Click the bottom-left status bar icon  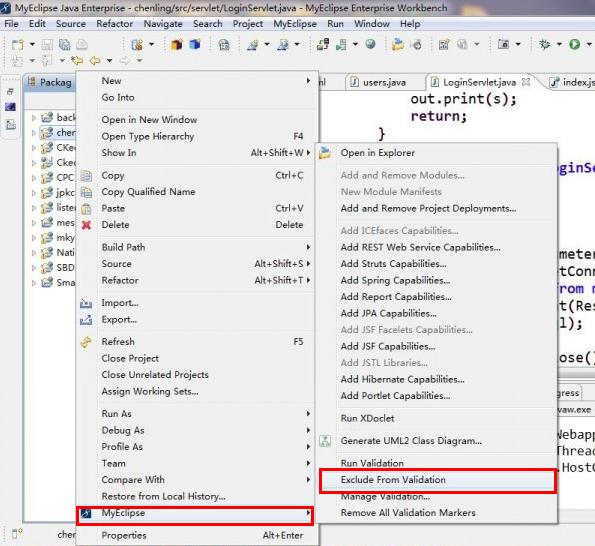click(x=17, y=533)
